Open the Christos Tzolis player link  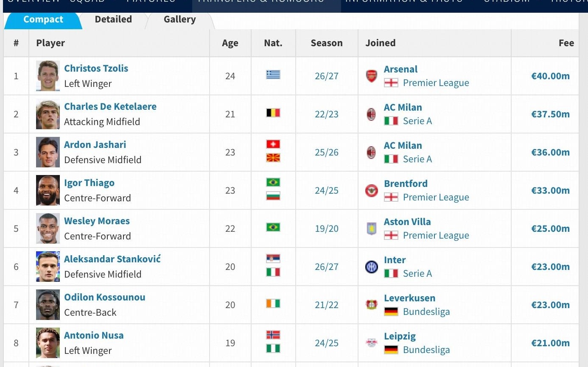pyautogui.click(x=96, y=68)
